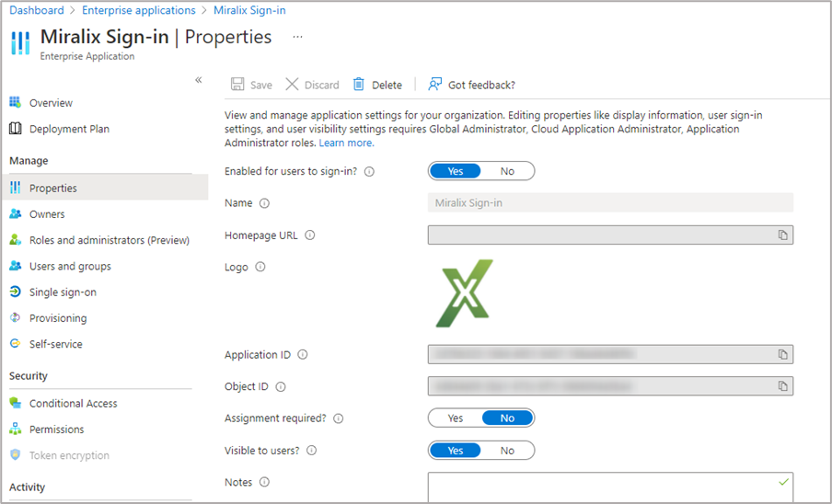Click the Got feedback? button
832x504 pixels.
[x=472, y=85]
